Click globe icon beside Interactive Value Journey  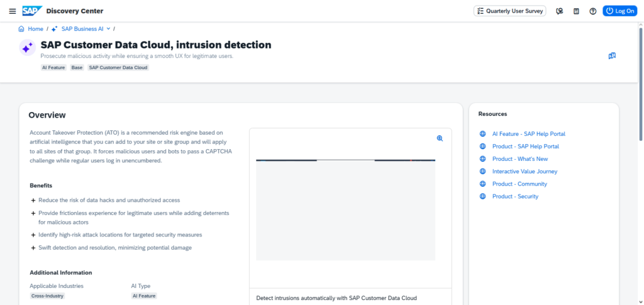pyautogui.click(x=482, y=171)
